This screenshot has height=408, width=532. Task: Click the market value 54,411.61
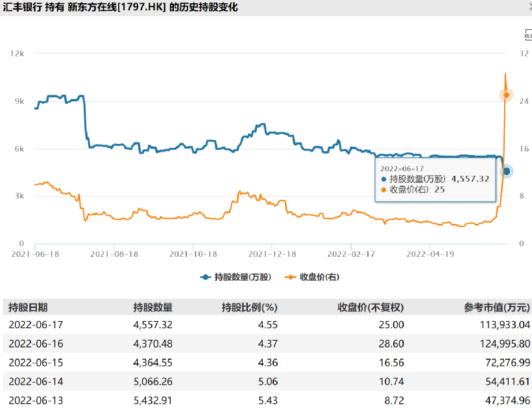507,381
